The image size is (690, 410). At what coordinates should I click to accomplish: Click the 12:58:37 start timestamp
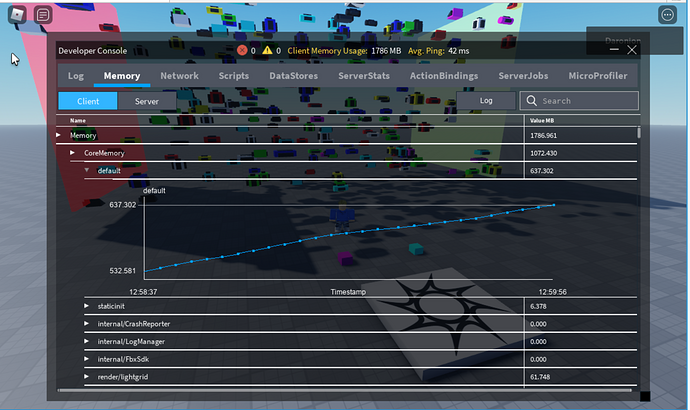point(143,292)
